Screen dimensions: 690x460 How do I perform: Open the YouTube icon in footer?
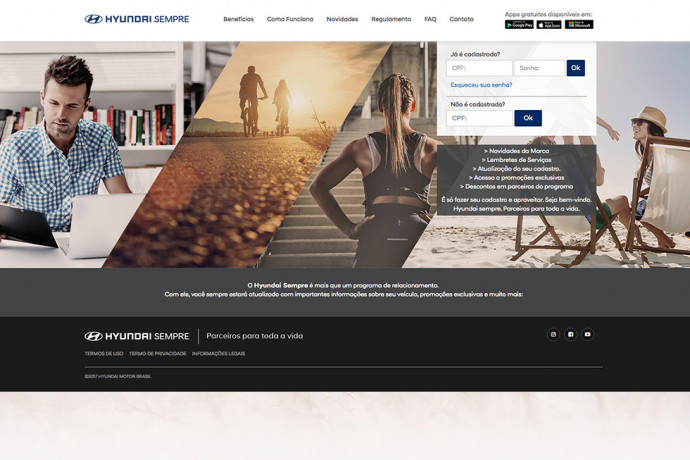[x=587, y=335]
